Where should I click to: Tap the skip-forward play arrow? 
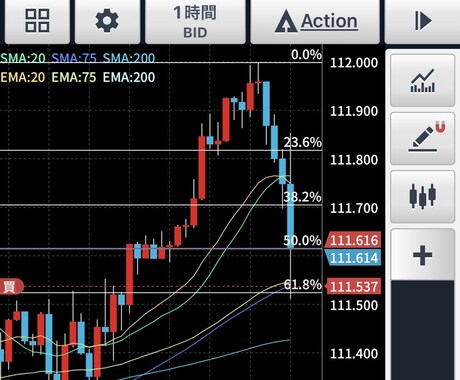coord(422,21)
